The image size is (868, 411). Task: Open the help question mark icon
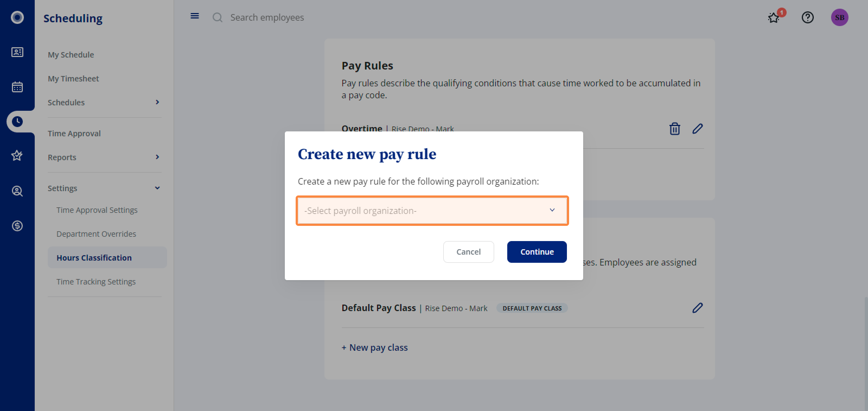(808, 17)
